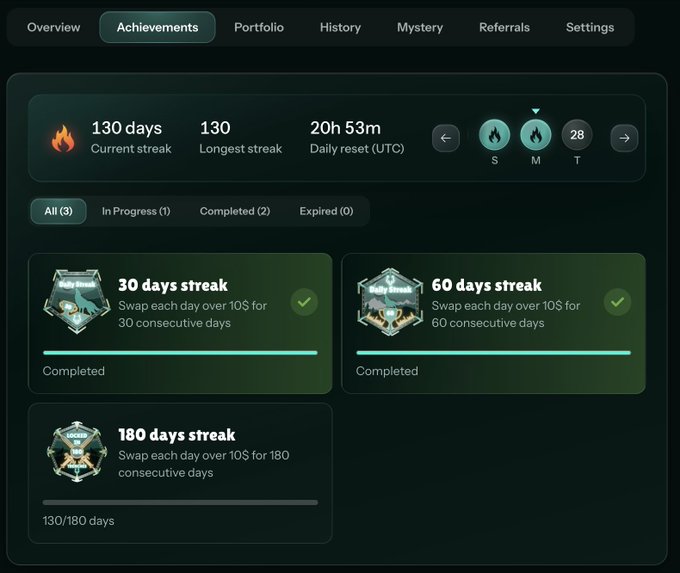
Task: Click the 180 days streak badge icon
Action: [x=77, y=452]
